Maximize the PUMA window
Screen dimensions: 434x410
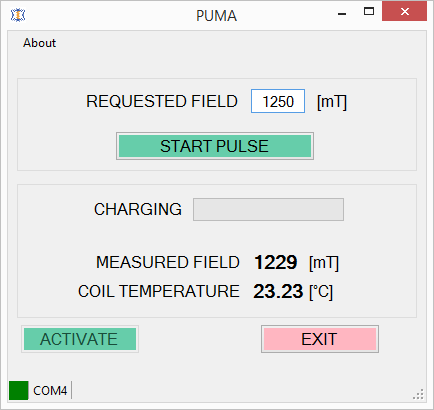pos(369,12)
